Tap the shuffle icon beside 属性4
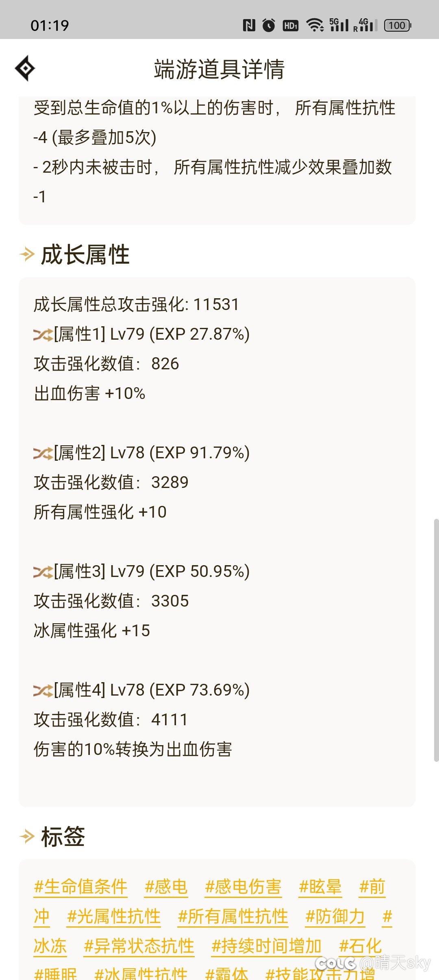This screenshot has width=439, height=980. click(43, 691)
